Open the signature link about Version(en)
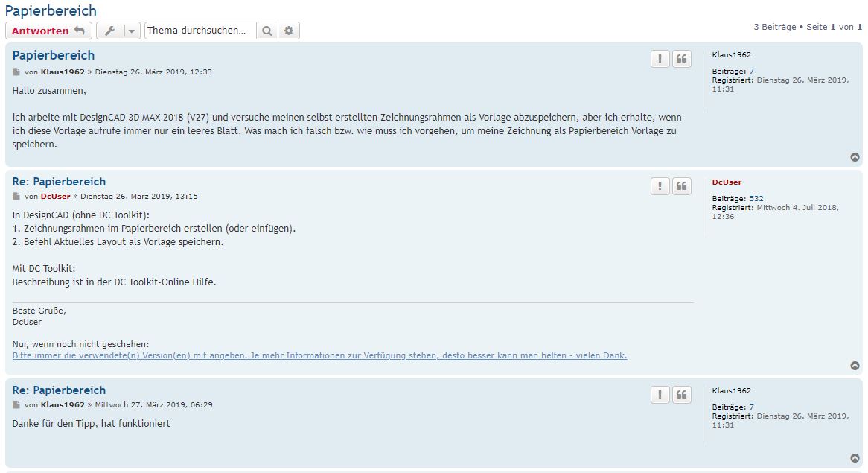The height and width of the screenshot is (473, 868). (319, 355)
